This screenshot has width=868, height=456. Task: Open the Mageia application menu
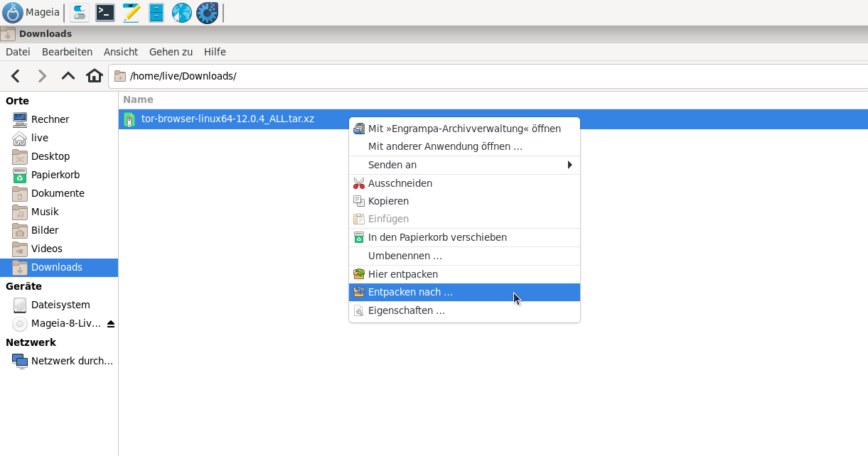[31, 12]
